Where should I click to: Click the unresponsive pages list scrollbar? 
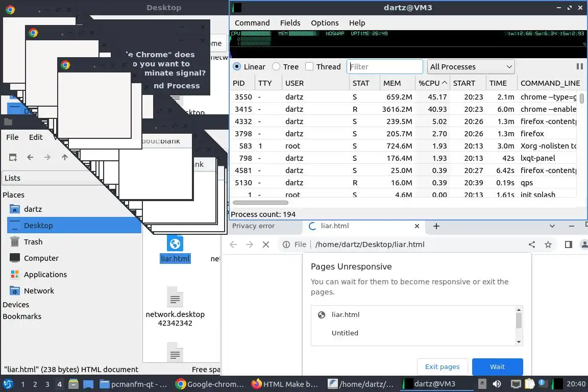pyautogui.click(x=519, y=321)
